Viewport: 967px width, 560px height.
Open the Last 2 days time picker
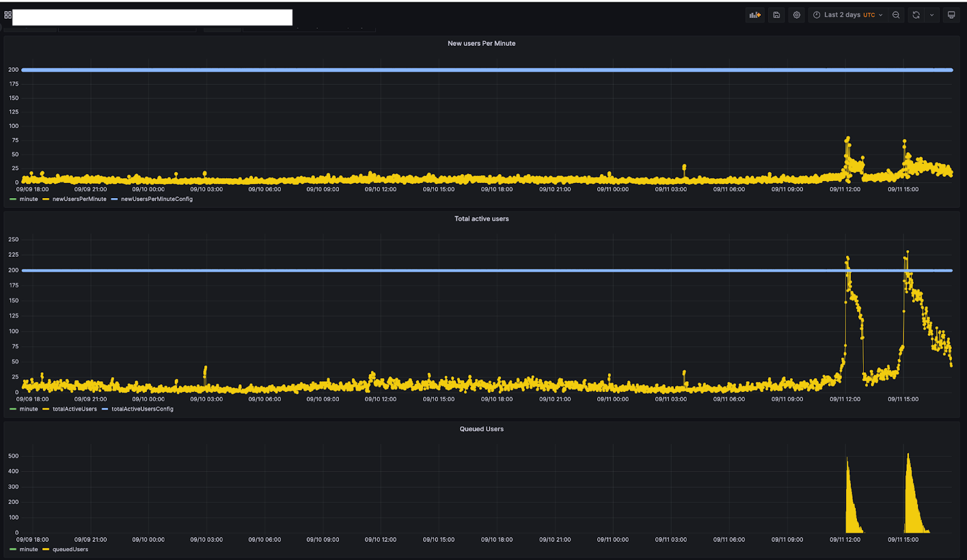(x=847, y=15)
